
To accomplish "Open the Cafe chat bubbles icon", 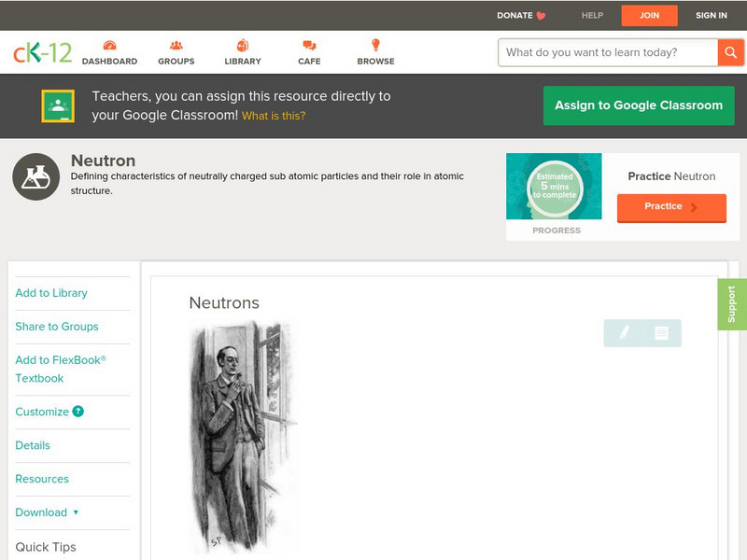I will pos(309,46).
